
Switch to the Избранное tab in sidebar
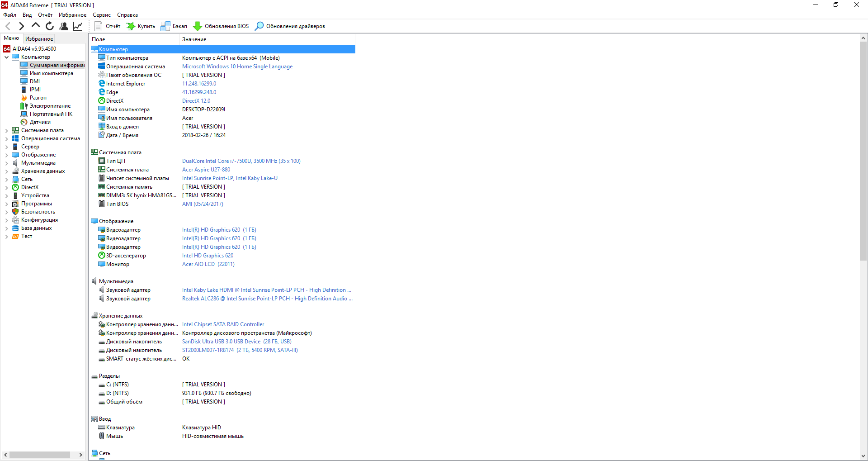[39, 39]
